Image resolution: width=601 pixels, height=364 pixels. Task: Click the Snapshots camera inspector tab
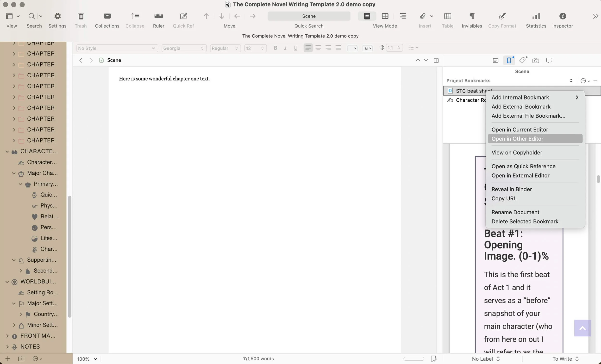535,61
